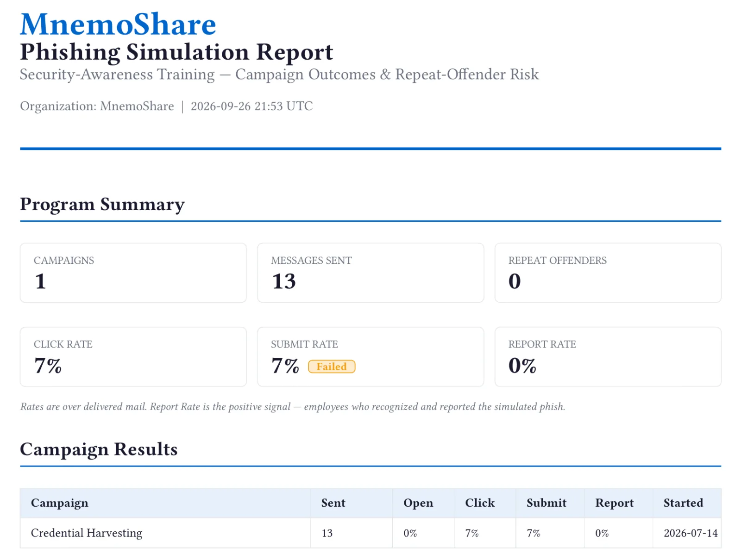Click the MnemoShare brand title

pos(118,24)
